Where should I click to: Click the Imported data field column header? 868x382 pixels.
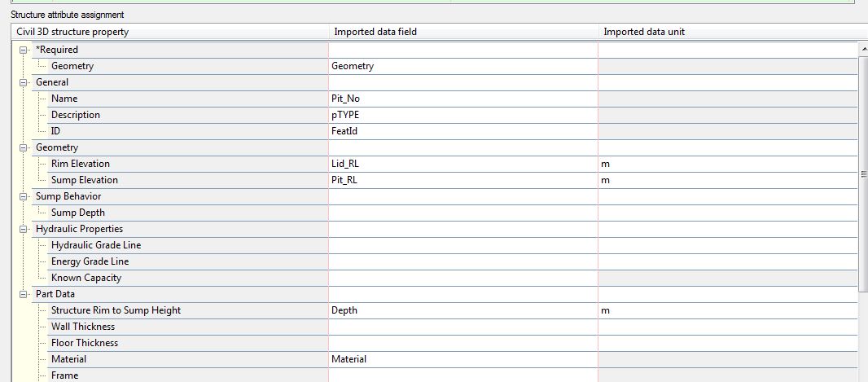464,32
